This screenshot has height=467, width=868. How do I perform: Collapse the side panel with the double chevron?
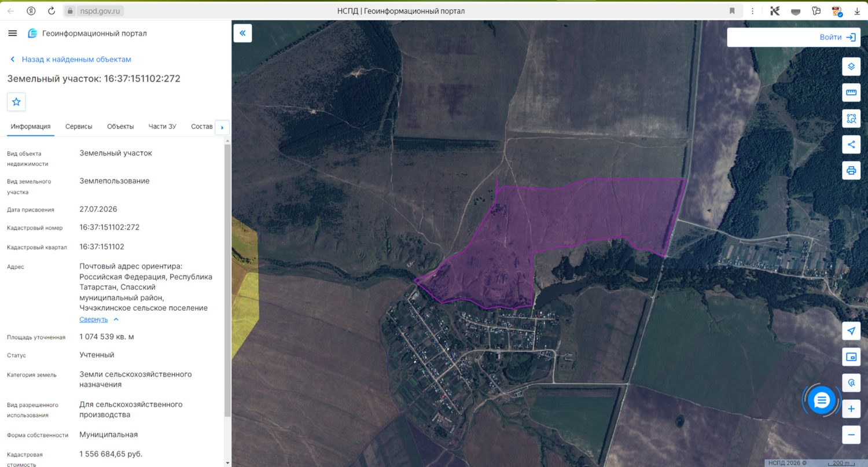[x=242, y=33]
